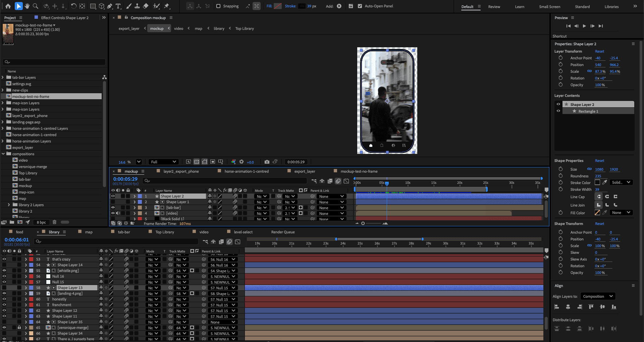Click the Home icon in toolbar
The width and height of the screenshot is (644, 342).
tap(8, 6)
